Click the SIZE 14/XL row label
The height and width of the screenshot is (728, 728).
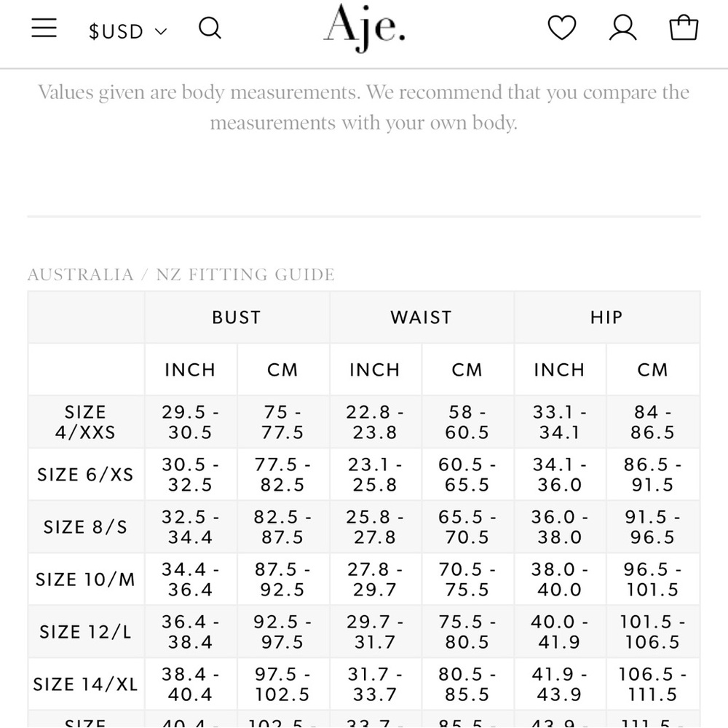coord(85,684)
